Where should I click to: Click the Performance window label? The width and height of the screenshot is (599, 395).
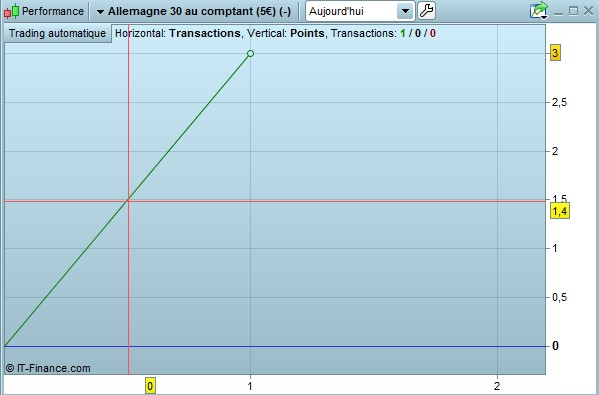[53, 11]
